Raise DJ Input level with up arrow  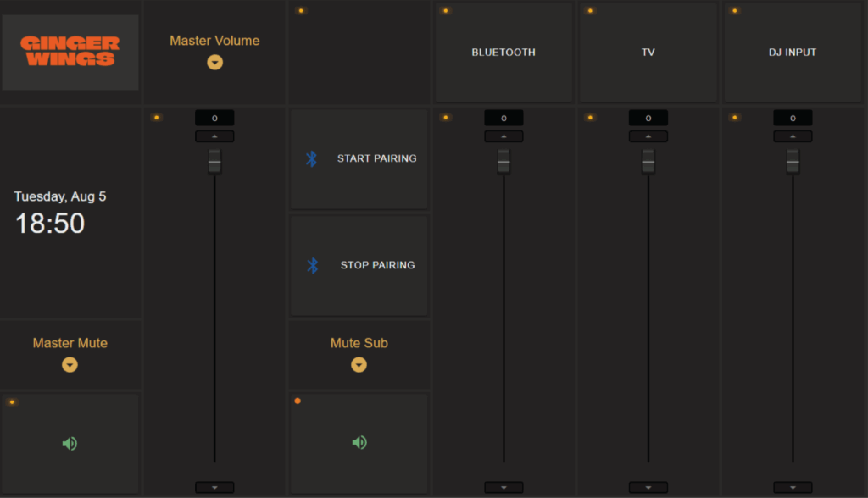coord(793,136)
